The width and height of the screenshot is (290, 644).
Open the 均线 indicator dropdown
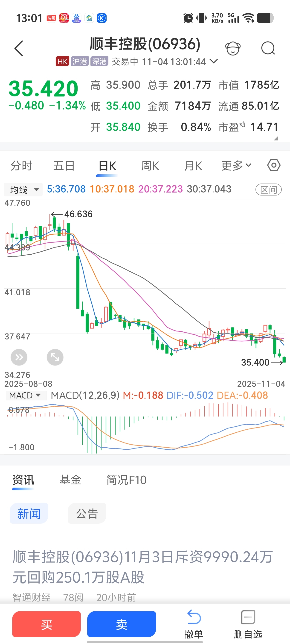[x=23, y=190]
